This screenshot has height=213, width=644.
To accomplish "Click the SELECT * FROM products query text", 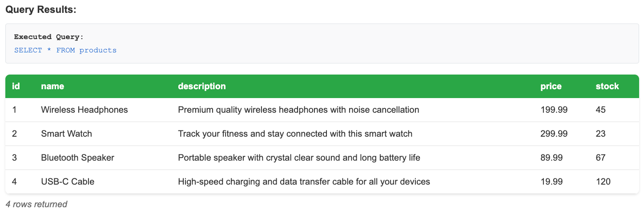I will tap(65, 50).
